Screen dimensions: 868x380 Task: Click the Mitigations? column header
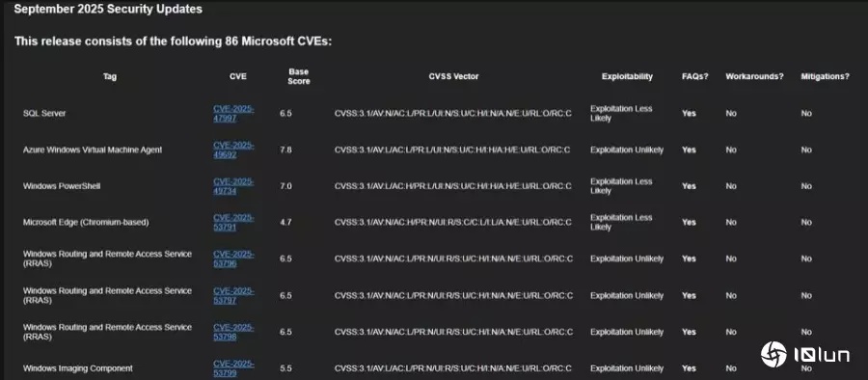[825, 76]
